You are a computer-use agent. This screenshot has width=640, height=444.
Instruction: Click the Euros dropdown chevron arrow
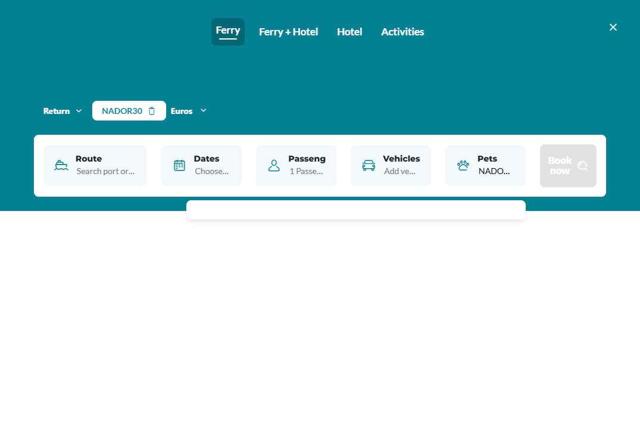pyautogui.click(x=203, y=110)
